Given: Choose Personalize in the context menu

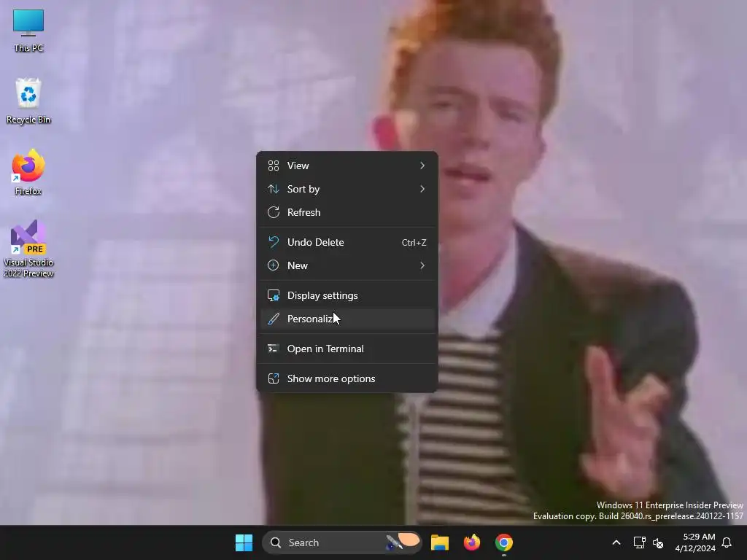Looking at the screenshot, I should tap(347, 319).
